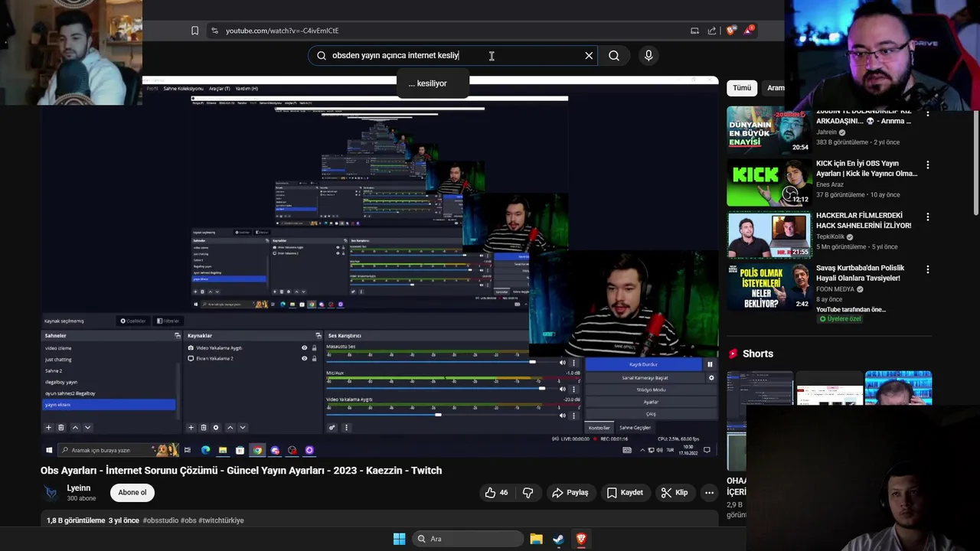This screenshot has height=551, width=980.
Task: Open the Brave Rewards triangle icon
Action: pos(749,31)
